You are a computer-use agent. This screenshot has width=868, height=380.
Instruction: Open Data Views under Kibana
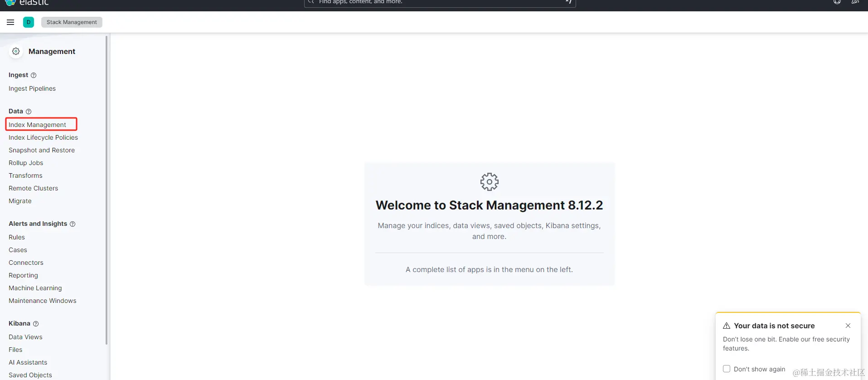click(25, 337)
